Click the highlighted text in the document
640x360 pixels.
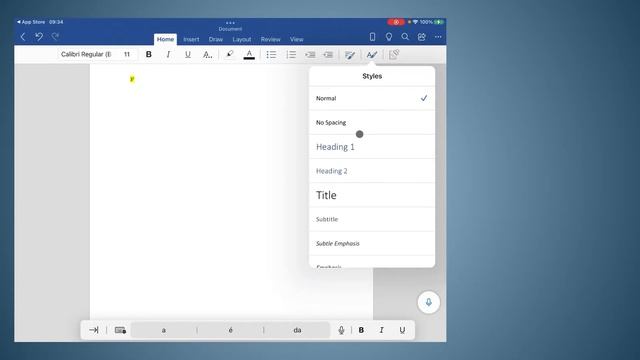(x=132, y=79)
